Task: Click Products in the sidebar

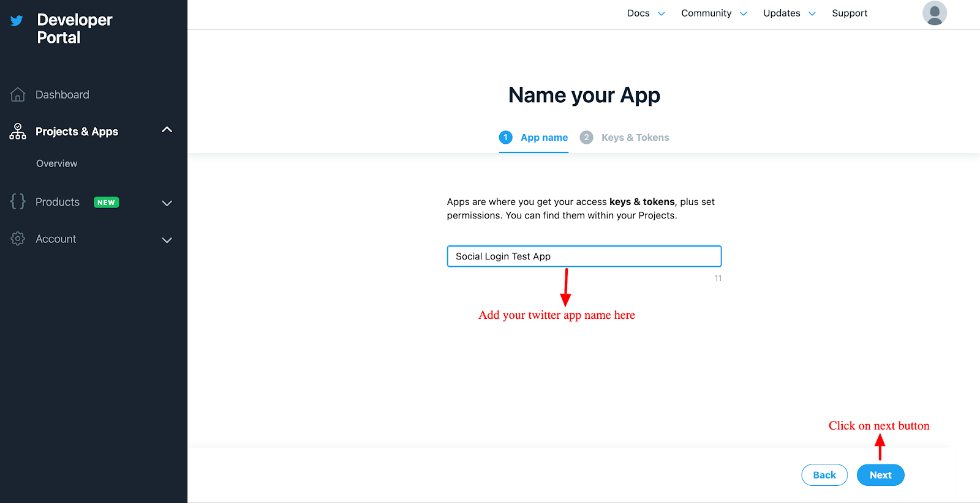Action: pyautogui.click(x=58, y=202)
